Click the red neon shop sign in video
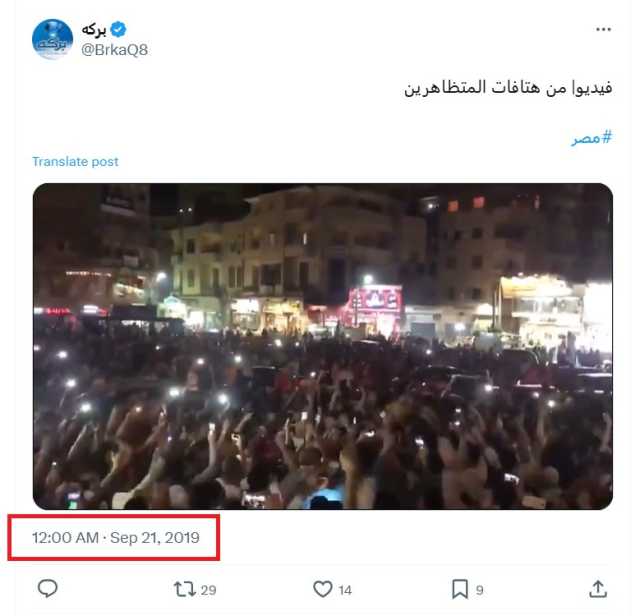 (x=374, y=300)
